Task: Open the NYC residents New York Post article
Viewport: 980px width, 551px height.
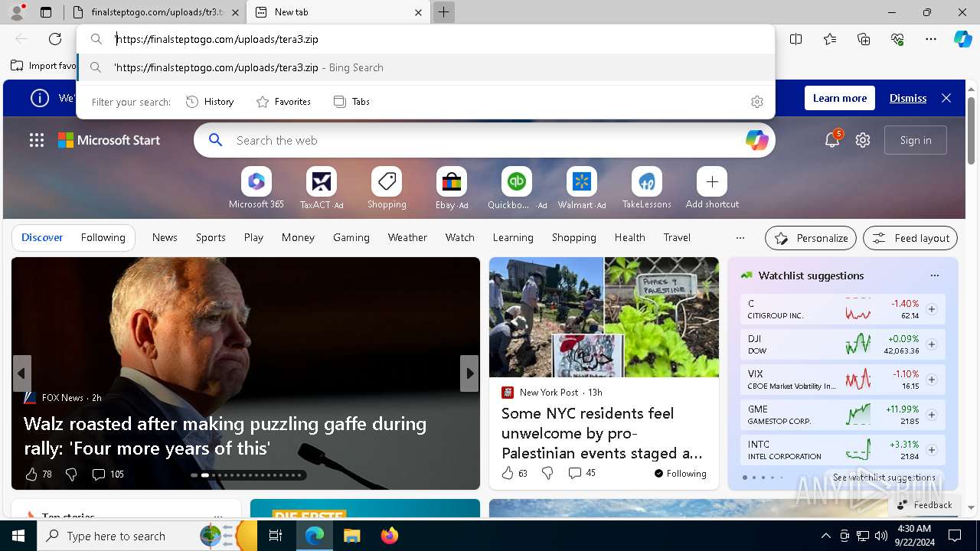Action: 602,433
